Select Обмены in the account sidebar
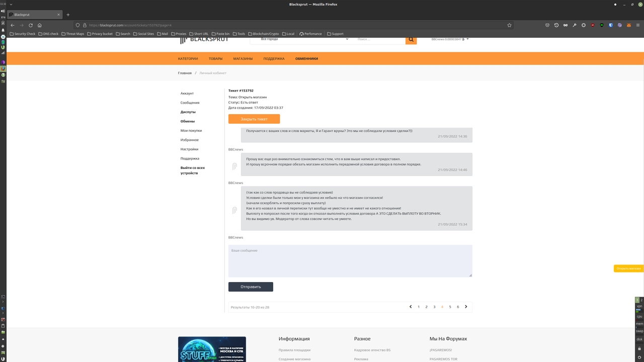 (188, 121)
